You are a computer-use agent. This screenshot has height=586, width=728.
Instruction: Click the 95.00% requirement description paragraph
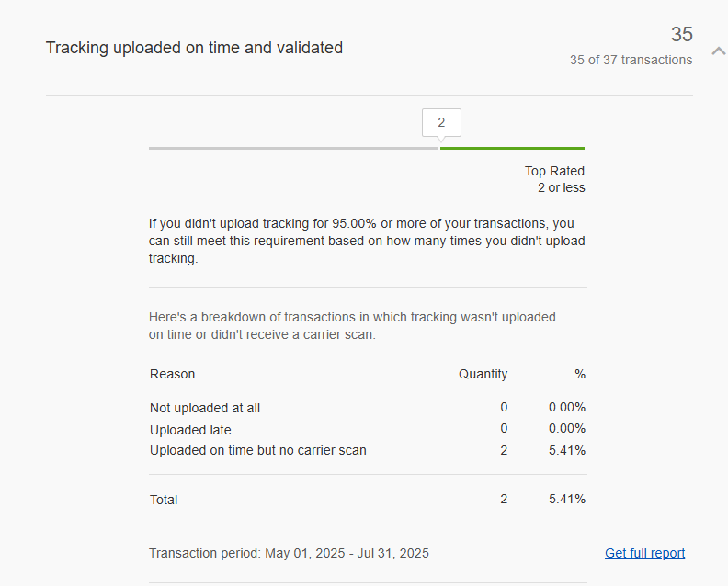click(367, 241)
